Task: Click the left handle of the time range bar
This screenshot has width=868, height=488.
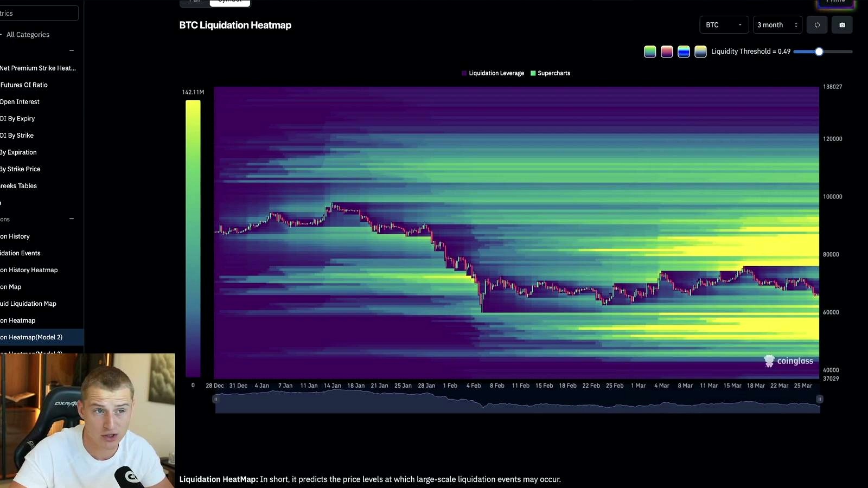Action: click(215, 399)
